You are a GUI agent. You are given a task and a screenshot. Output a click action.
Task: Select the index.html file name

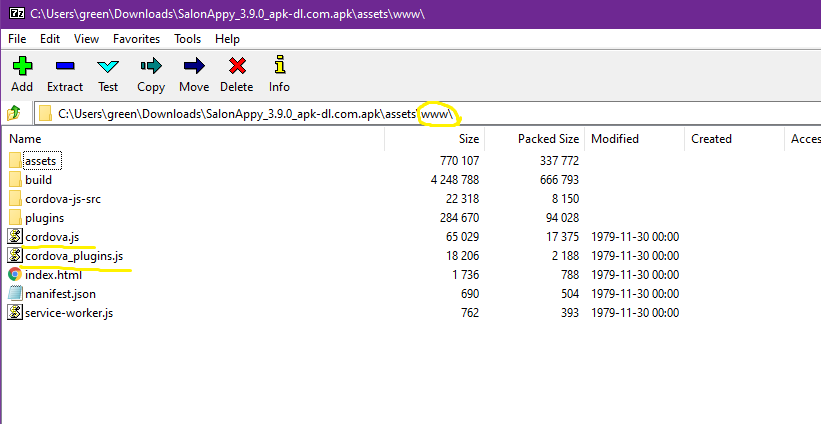coord(53,275)
